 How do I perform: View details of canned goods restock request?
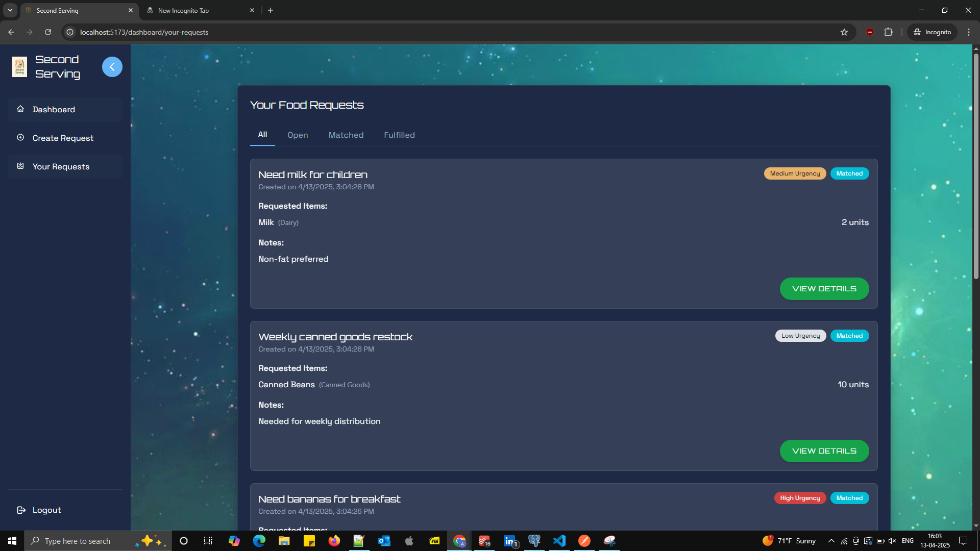click(x=824, y=451)
